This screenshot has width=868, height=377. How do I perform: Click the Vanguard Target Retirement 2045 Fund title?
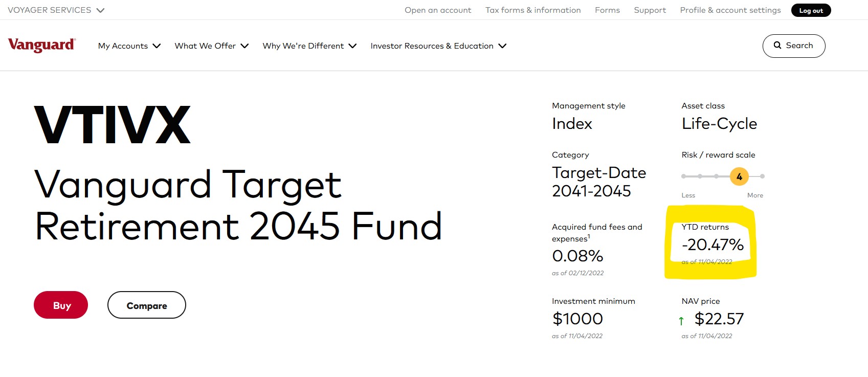tap(238, 205)
